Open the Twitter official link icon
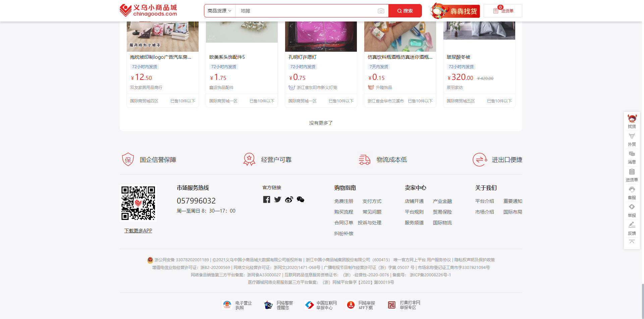Screen dimensions: 644x319 pyautogui.click(x=278, y=199)
